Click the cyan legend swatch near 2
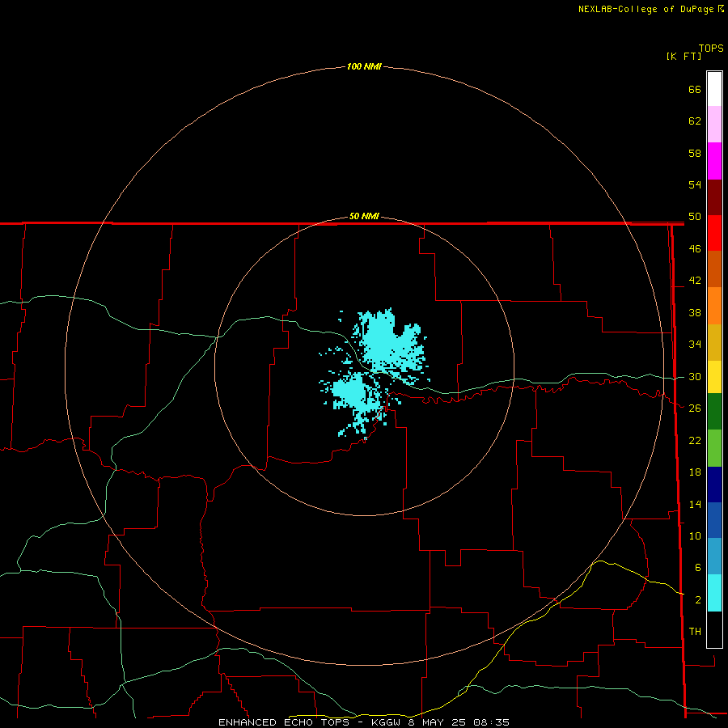Screen dimensions: 728x728 [714, 593]
